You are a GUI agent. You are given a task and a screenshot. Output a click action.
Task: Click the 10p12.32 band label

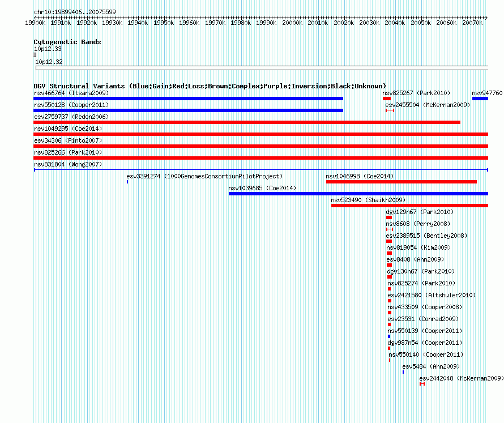click(x=49, y=62)
